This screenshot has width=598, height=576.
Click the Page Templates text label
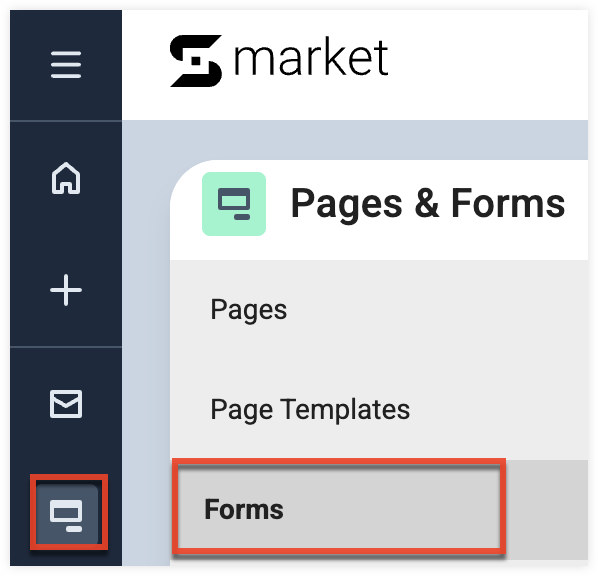(x=310, y=409)
